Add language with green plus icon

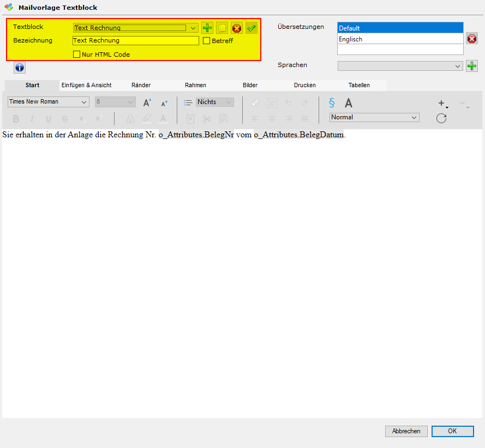pos(472,66)
